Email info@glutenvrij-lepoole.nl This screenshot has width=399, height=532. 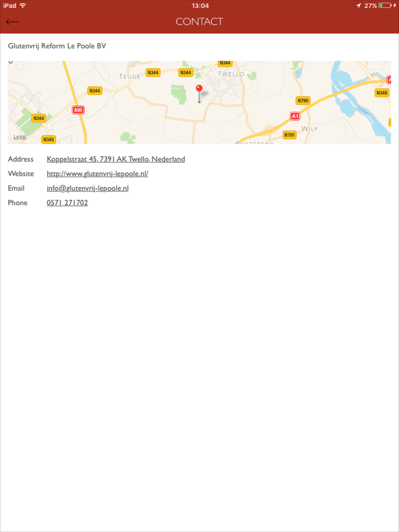(x=87, y=188)
